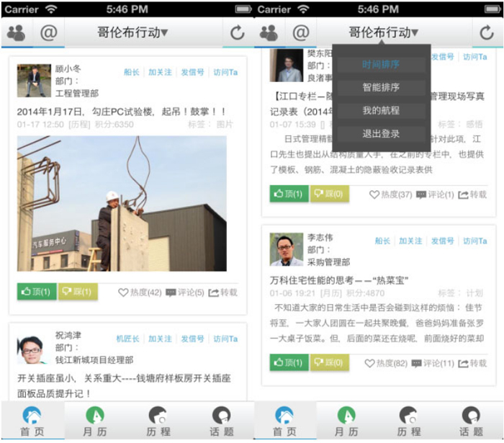
Task: Open the contacts group icon on left screen
Action: tap(15, 33)
